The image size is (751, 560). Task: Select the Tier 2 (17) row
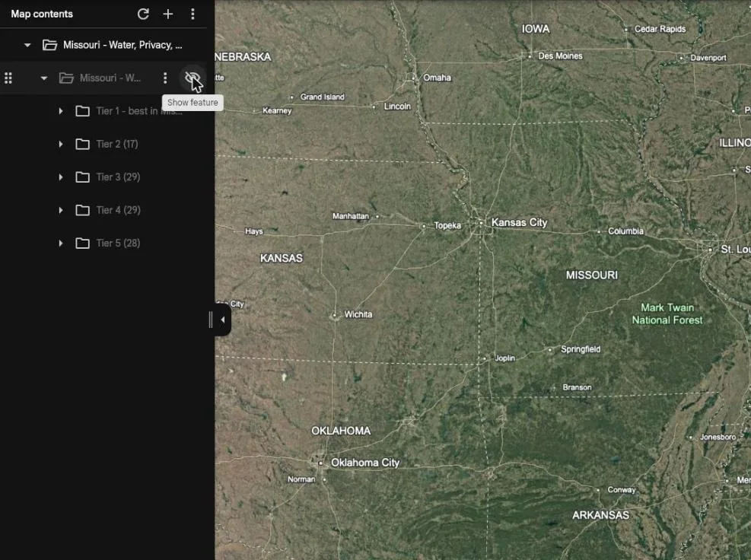103,145
